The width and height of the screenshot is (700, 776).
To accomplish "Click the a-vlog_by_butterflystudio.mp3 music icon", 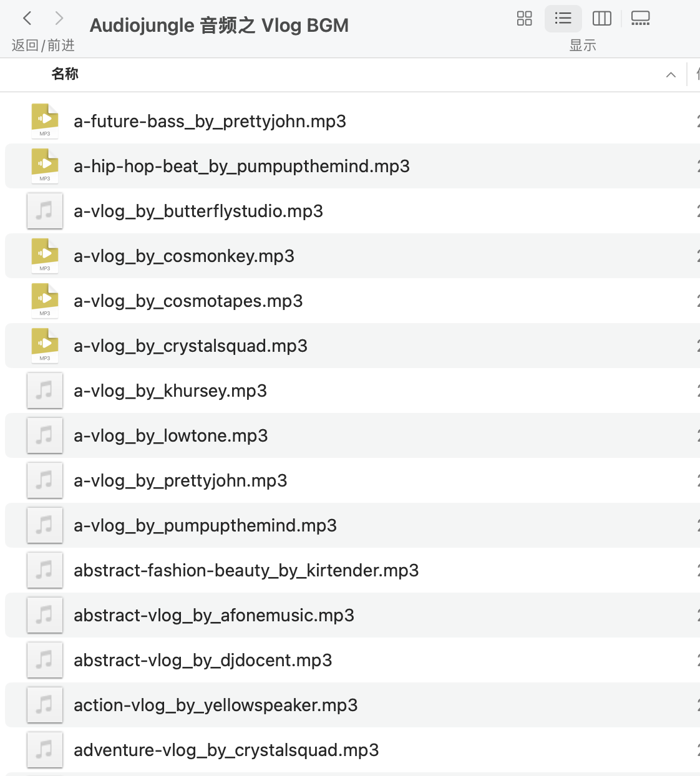I will pyautogui.click(x=45, y=211).
